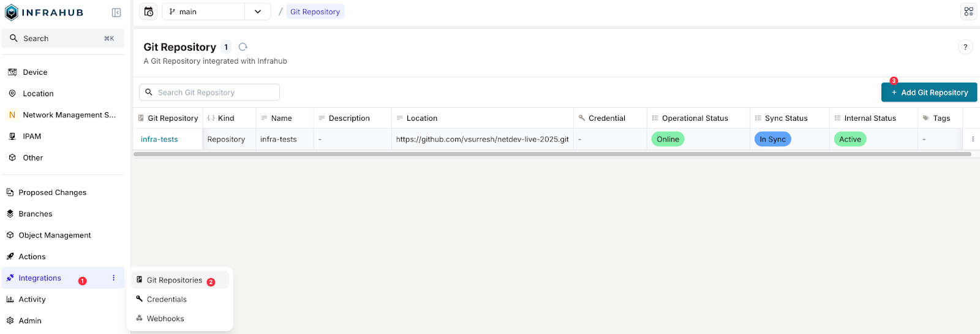Sort by the Tags column header

[x=940, y=118]
